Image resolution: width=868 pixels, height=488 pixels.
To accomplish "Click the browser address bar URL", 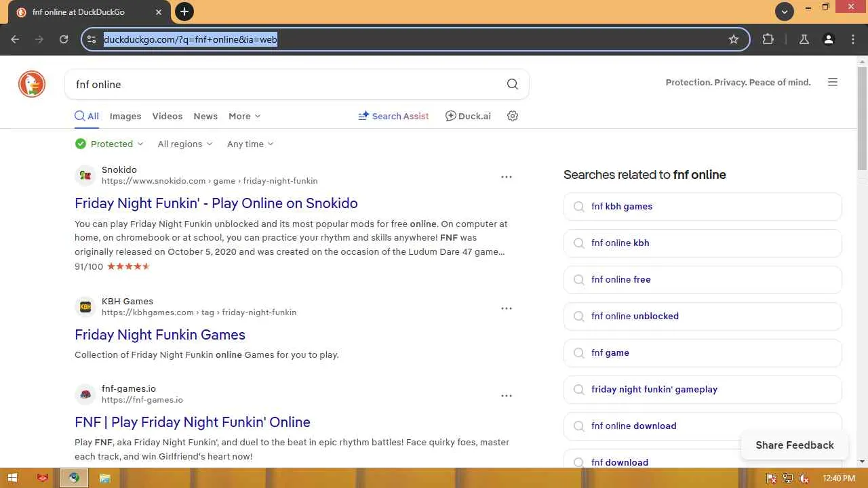I will click(191, 39).
